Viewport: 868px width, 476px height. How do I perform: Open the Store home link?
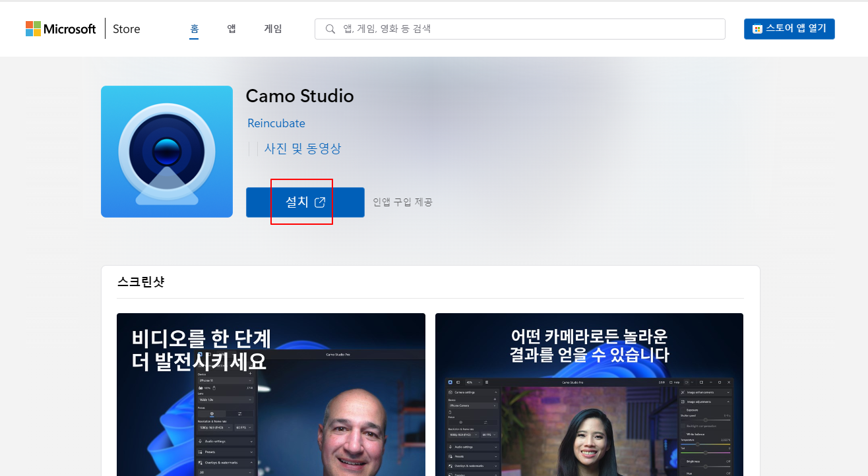pyautogui.click(x=126, y=29)
